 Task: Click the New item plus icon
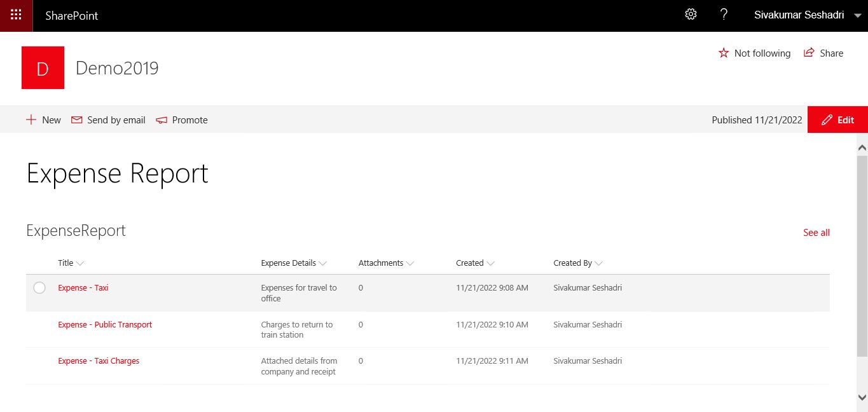tap(31, 120)
